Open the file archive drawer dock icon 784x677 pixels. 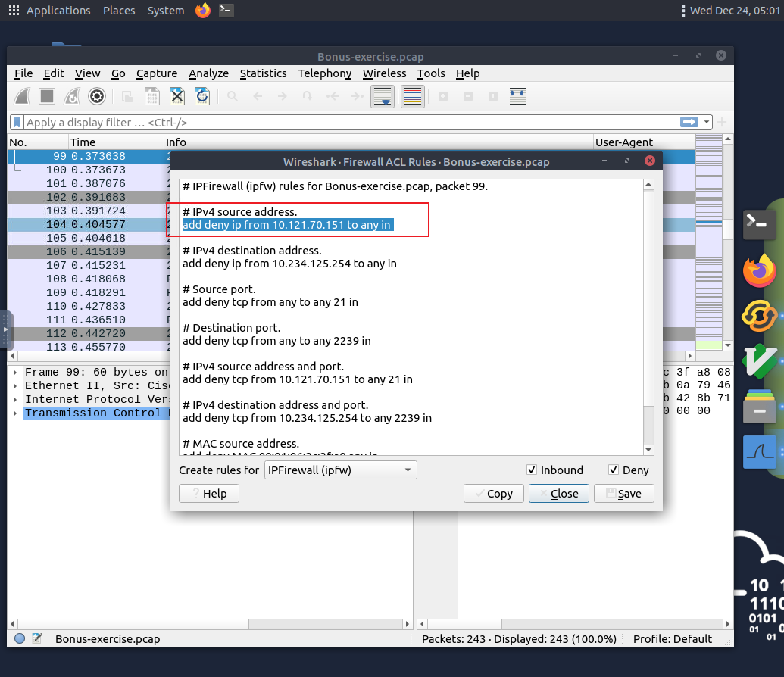[760, 406]
